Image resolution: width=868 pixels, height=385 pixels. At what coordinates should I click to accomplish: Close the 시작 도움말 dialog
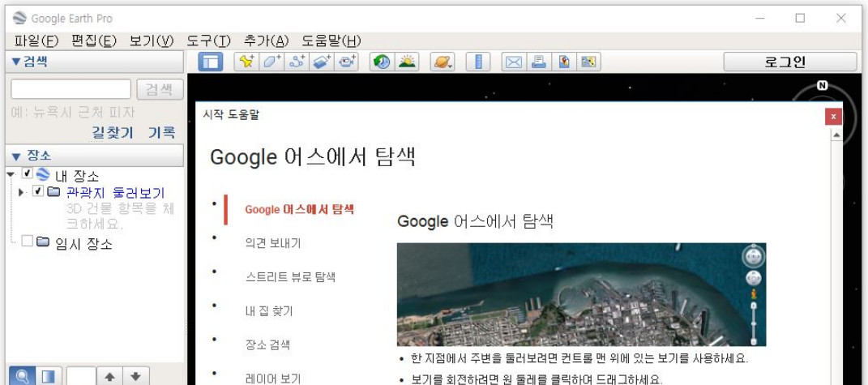coord(833,117)
